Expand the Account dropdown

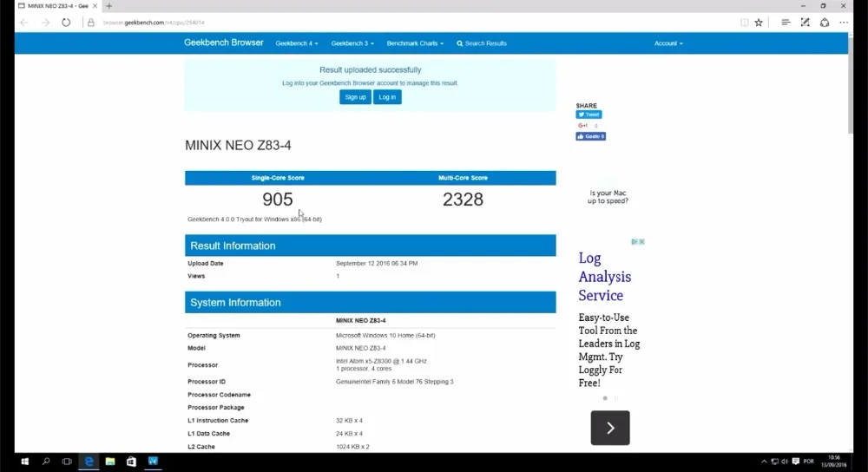(x=668, y=43)
